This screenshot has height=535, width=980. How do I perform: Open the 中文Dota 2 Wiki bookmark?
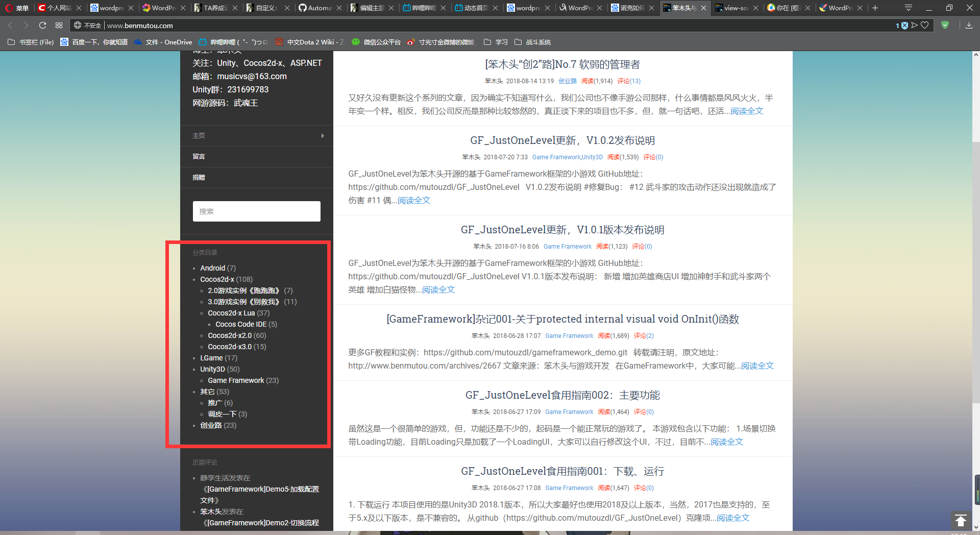point(310,42)
